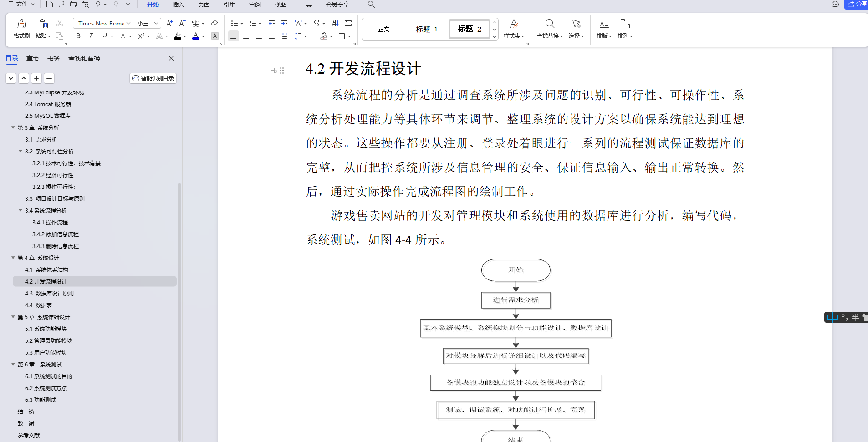Toggle numbered list formatting
This screenshot has width=868, height=442.
[x=252, y=23]
